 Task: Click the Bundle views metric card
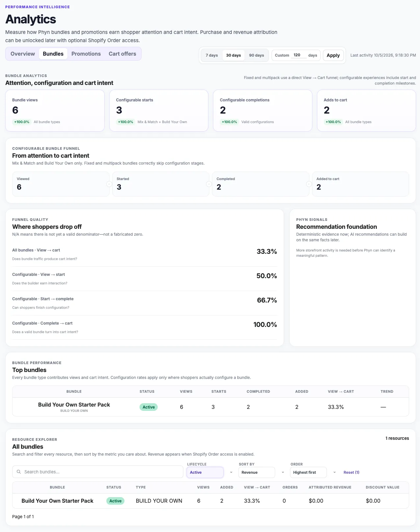pyautogui.click(x=55, y=111)
